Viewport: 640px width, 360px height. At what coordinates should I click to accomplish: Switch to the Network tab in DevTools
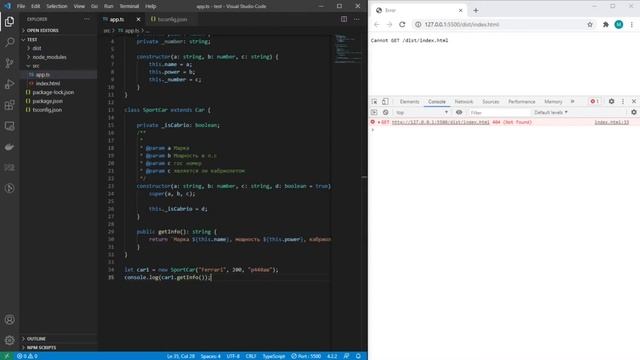(464, 101)
